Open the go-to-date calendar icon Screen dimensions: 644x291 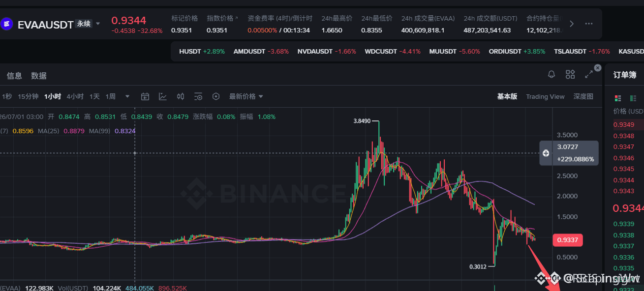click(145, 96)
